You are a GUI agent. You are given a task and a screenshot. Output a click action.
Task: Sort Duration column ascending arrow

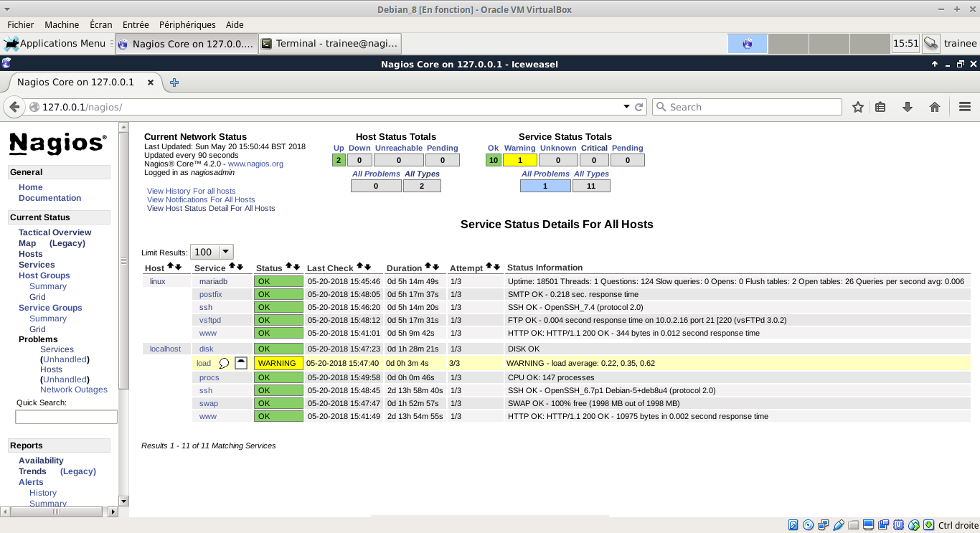point(428,267)
